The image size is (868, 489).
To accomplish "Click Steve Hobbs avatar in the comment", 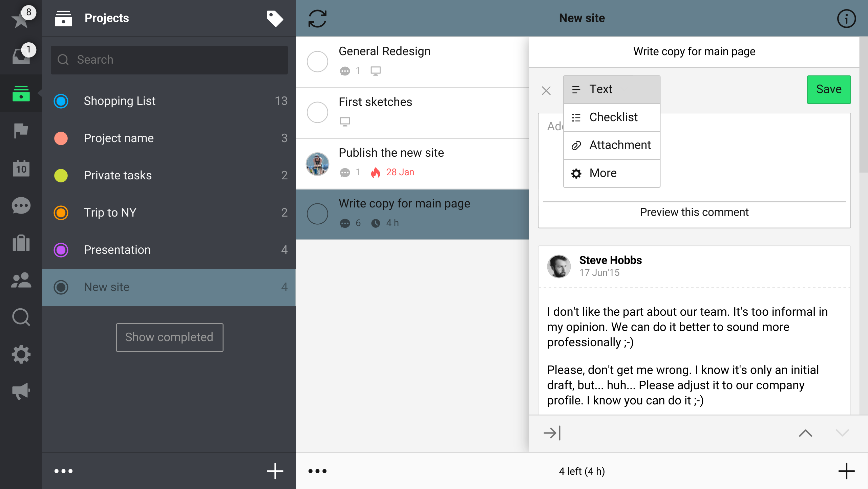I will [559, 266].
